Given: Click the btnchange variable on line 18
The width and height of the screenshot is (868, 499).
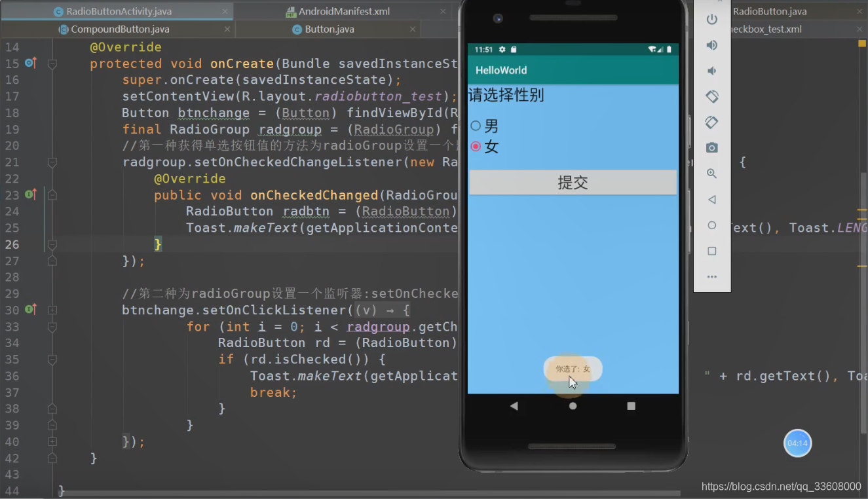Looking at the screenshot, I should tap(214, 113).
